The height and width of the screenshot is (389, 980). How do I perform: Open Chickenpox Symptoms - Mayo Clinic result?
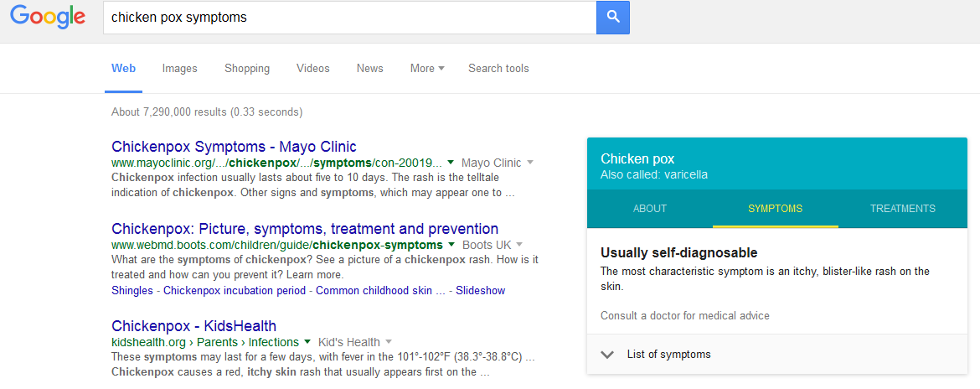(x=234, y=147)
